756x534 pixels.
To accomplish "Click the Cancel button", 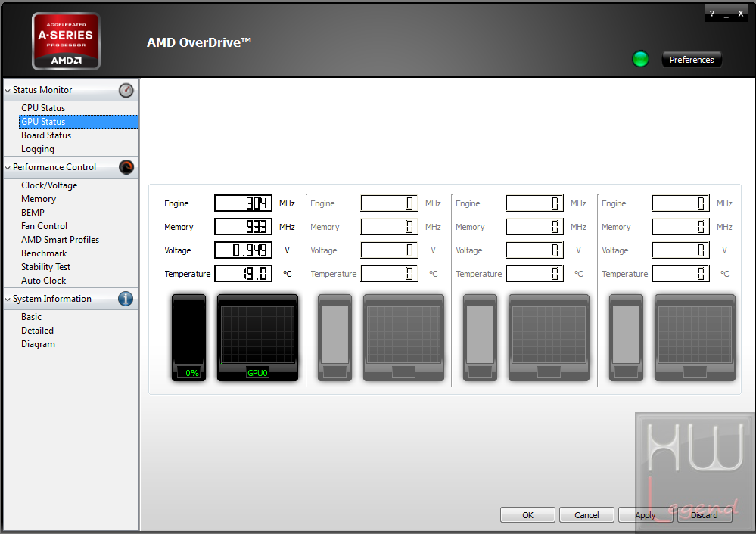I will pos(586,515).
